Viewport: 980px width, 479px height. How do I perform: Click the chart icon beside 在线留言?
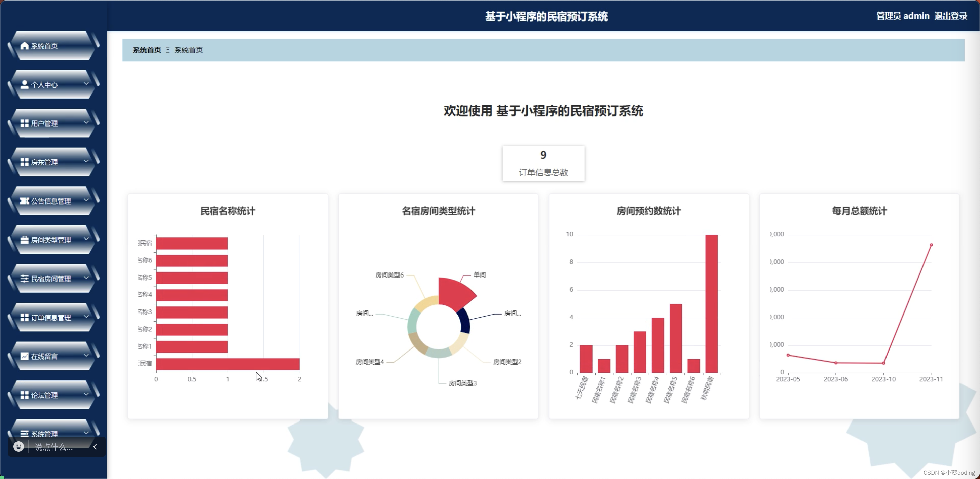click(x=24, y=356)
